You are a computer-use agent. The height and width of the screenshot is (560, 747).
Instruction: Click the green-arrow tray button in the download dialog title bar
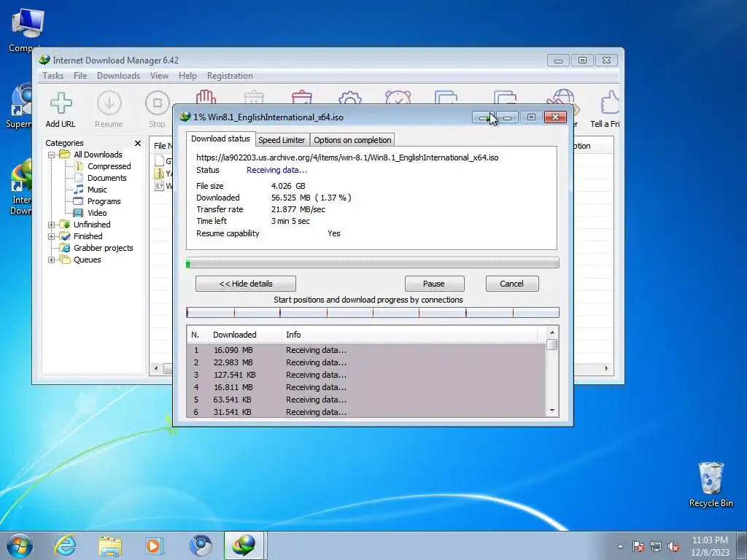484,117
